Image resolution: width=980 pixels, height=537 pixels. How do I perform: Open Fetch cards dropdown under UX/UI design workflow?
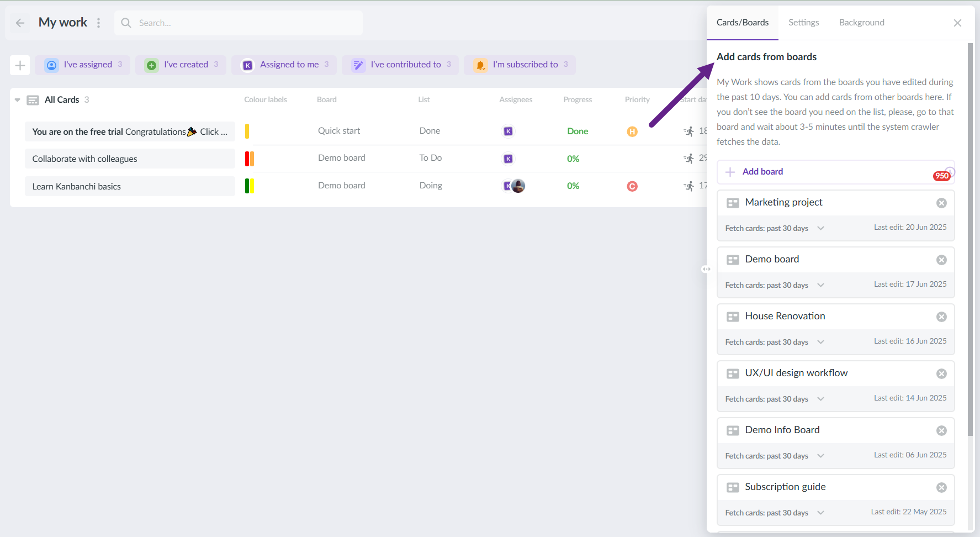click(820, 399)
